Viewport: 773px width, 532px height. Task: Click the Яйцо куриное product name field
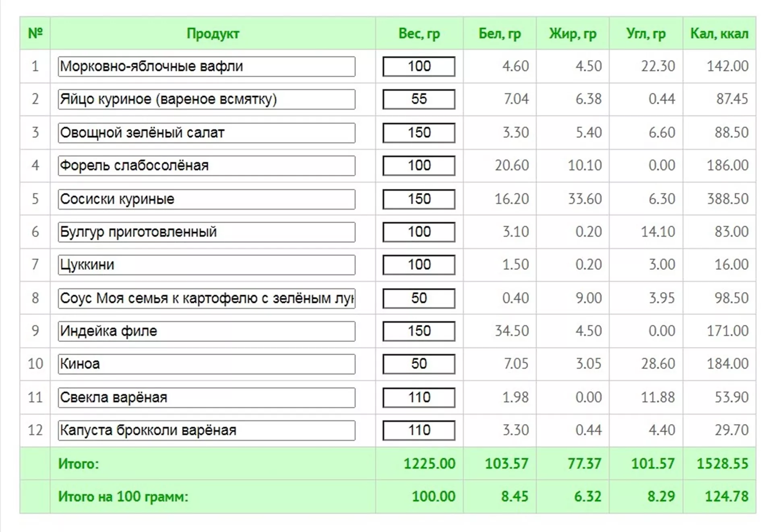coord(206,99)
